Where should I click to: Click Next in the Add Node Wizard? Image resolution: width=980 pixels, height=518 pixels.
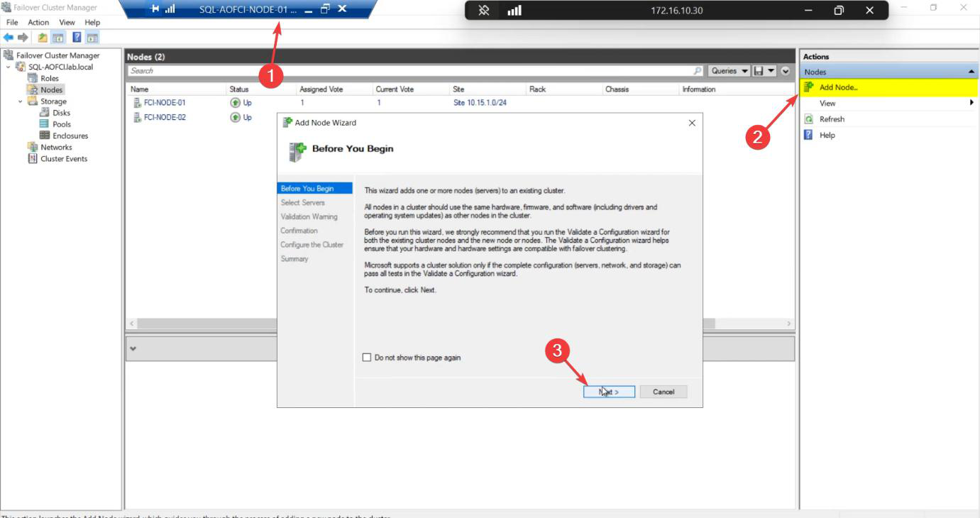pyautogui.click(x=609, y=392)
